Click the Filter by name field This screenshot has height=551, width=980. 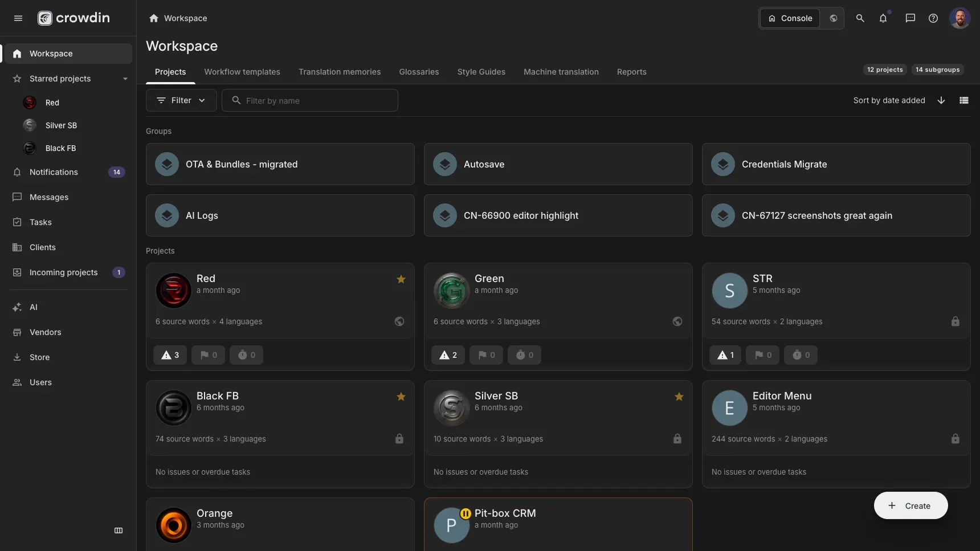[x=310, y=100]
